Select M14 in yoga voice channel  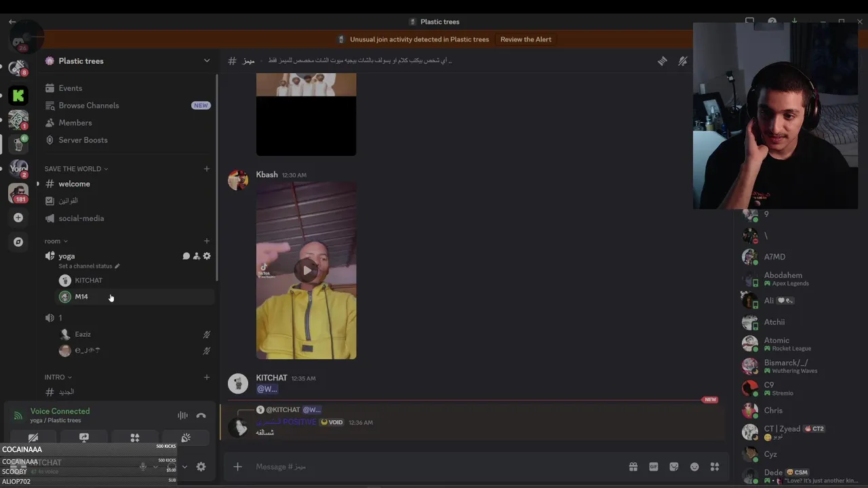point(135,297)
